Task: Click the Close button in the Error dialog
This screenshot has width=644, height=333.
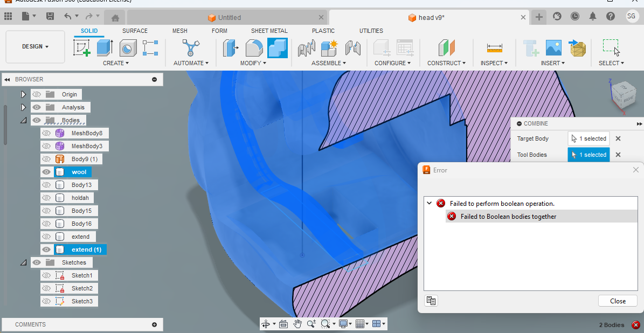Action: click(x=618, y=301)
